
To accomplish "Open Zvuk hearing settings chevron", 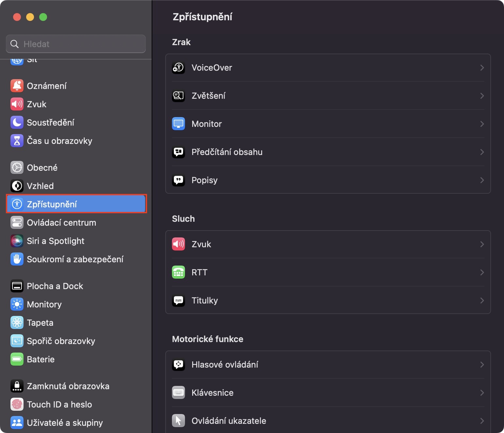I will pos(482,244).
